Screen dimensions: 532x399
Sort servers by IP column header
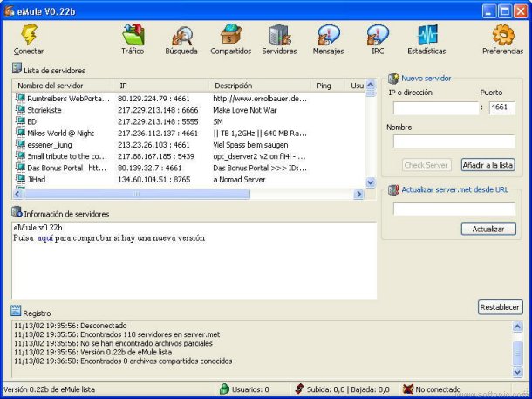pyautogui.click(x=160, y=86)
